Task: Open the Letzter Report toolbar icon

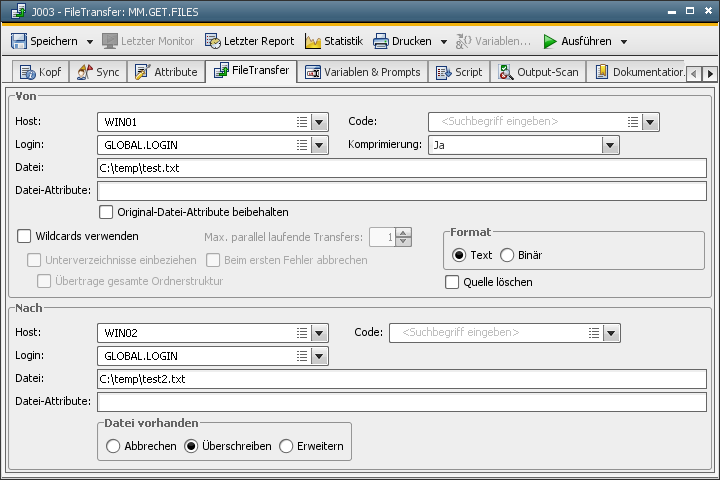Action: pyautogui.click(x=213, y=41)
